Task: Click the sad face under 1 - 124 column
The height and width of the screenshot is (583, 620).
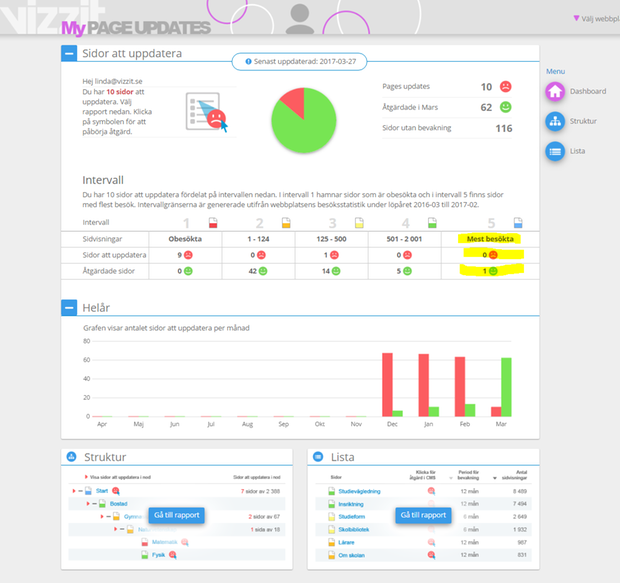Action: pyautogui.click(x=261, y=255)
